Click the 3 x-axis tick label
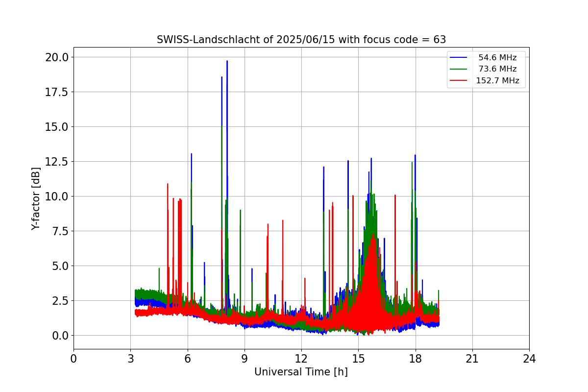This screenshot has width=588, height=392. pyautogui.click(x=130, y=359)
